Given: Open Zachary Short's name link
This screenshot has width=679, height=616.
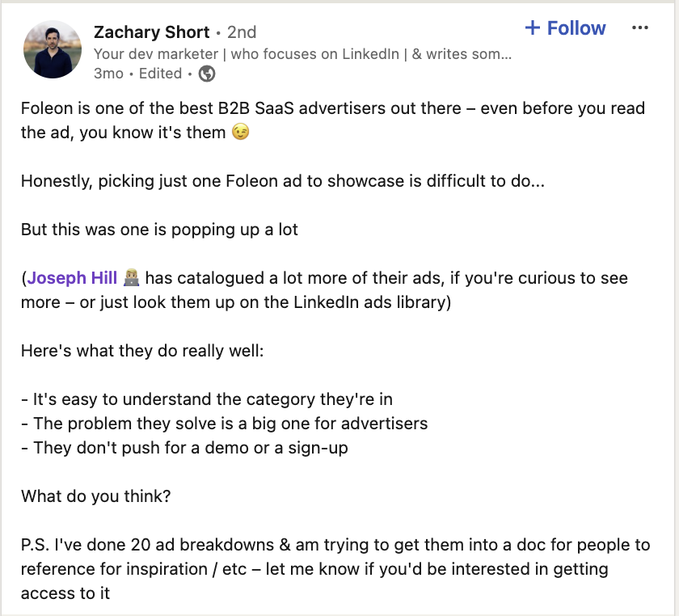Looking at the screenshot, I should (x=152, y=32).
